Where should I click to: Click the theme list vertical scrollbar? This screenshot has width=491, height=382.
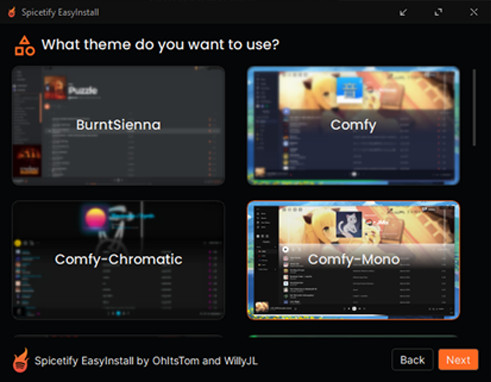pyautogui.click(x=474, y=107)
